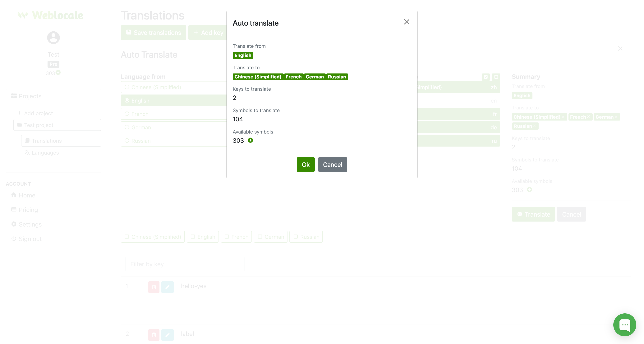644x344 pixels.
Task: Click plus icon next to sidebar 303 count
Action: coord(58,72)
